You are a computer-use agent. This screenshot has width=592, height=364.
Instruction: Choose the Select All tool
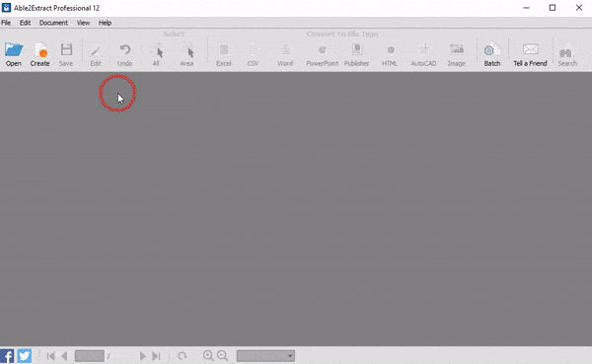pyautogui.click(x=158, y=50)
